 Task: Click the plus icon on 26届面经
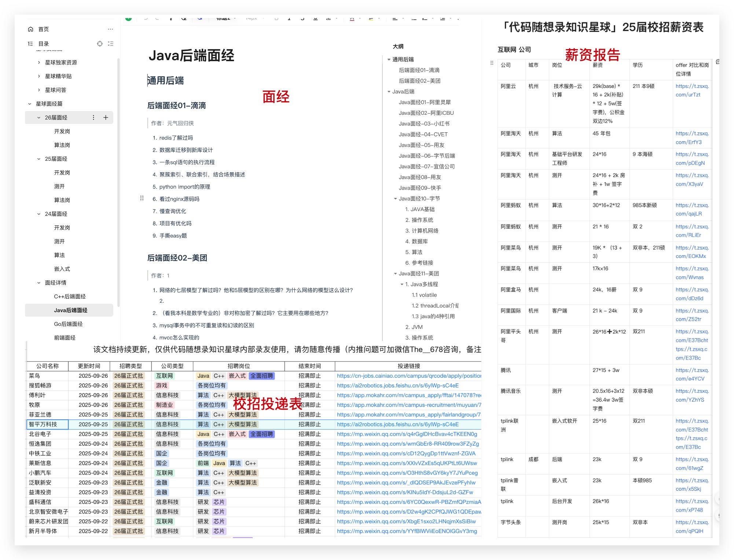pyautogui.click(x=106, y=118)
